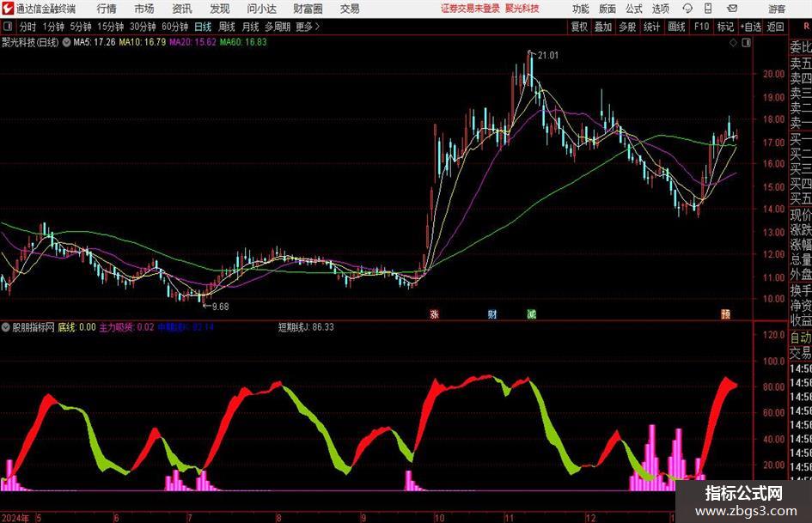Switch to 5分钟 period tab

tap(81, 27)
